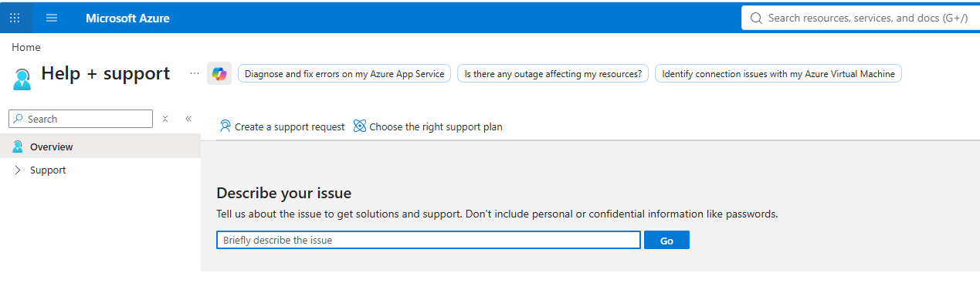Click the Help + support headset icon

[x=22, y=79]
